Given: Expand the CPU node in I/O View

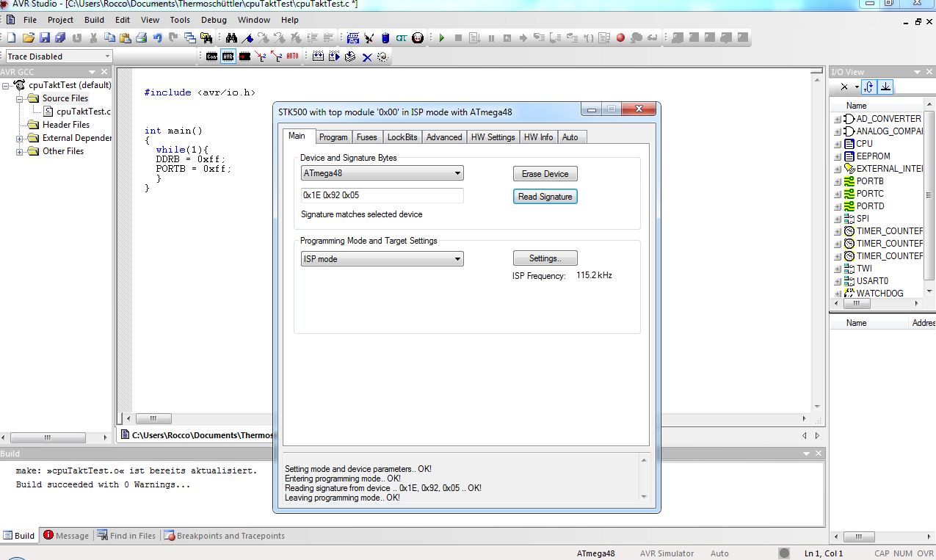Looking at the screenshot, I should [838, 144].
